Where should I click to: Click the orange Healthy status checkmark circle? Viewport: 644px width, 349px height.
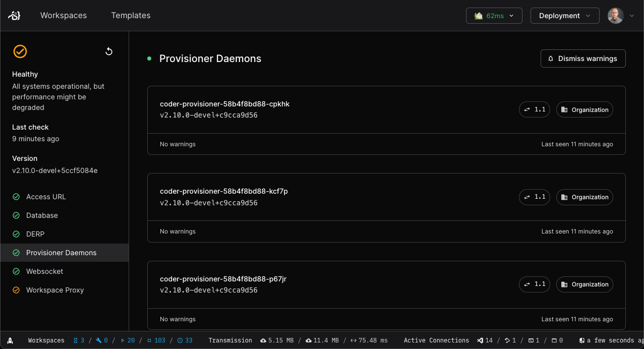click(x=20, y=51)
